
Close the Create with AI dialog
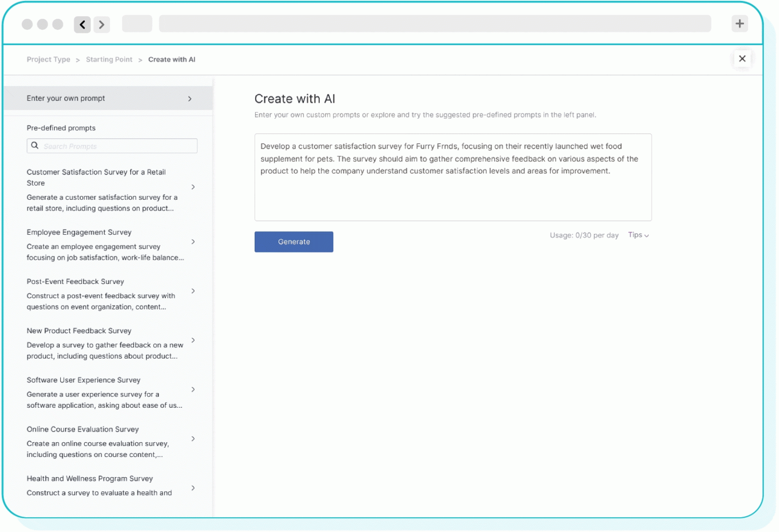point(742,59)
